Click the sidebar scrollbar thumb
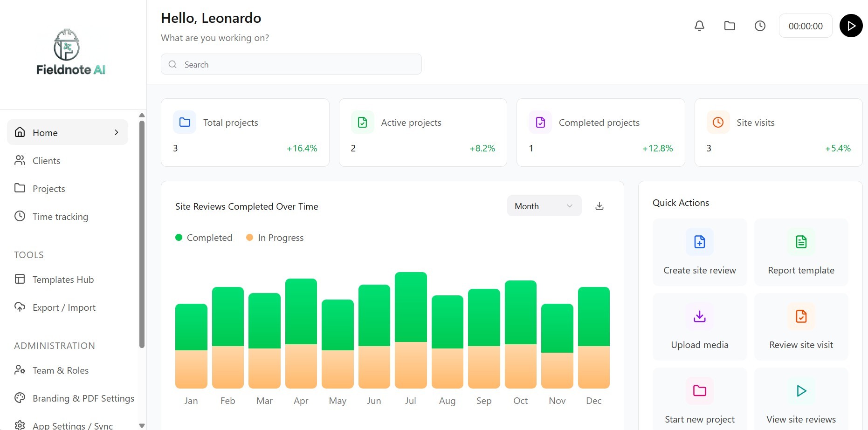The image size is (868, 430). click(x=142, y=234)
